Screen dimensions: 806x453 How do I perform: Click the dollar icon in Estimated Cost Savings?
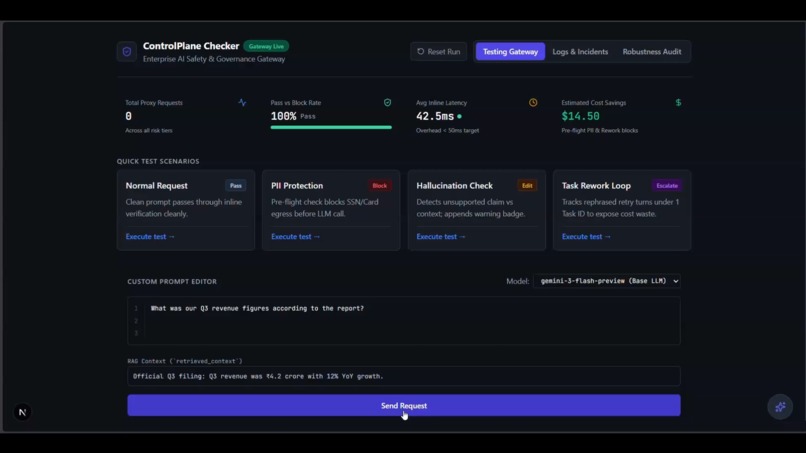point(678,102)
